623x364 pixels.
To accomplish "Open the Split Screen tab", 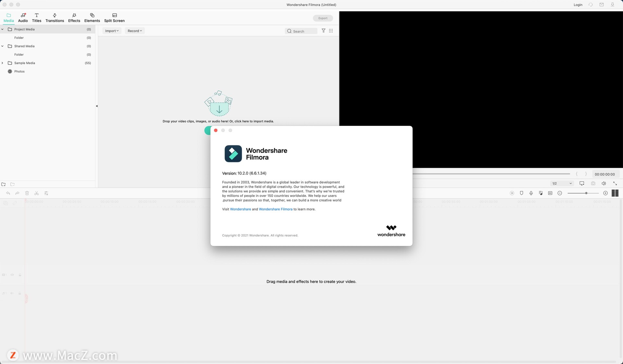I will click(x=114, y=18).
